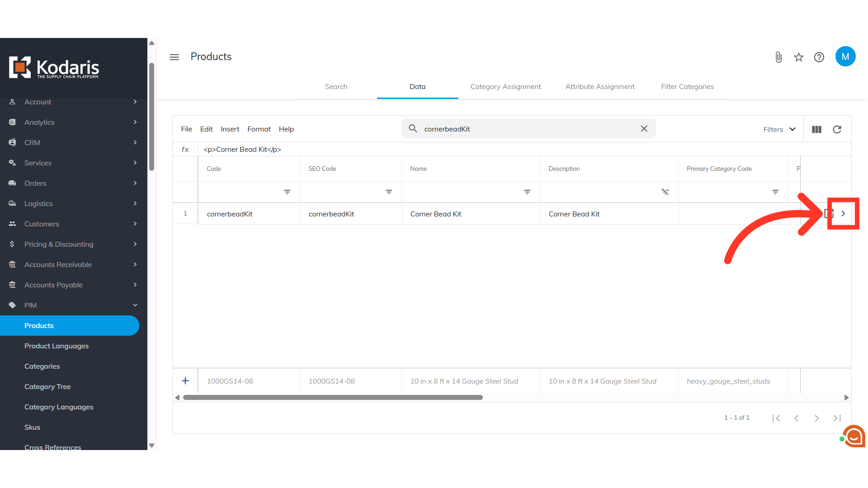Open the Format menu

tap(259, 129)
